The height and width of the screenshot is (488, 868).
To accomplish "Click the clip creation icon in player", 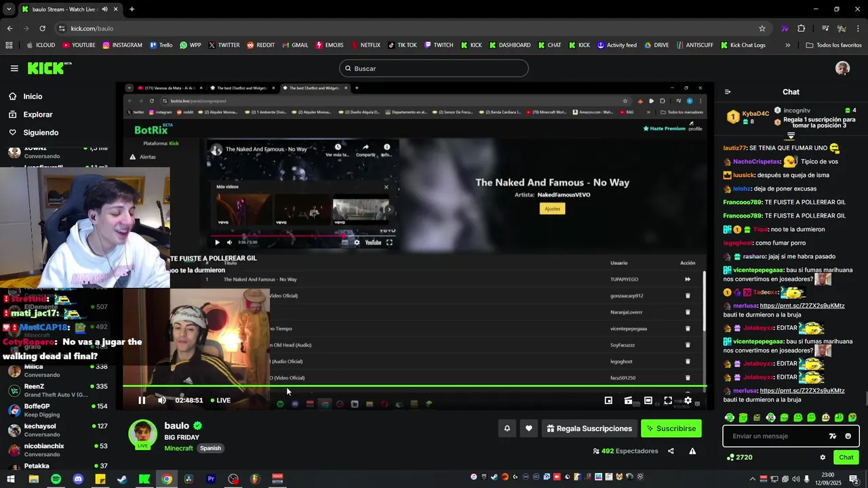I will pos(628,401).
